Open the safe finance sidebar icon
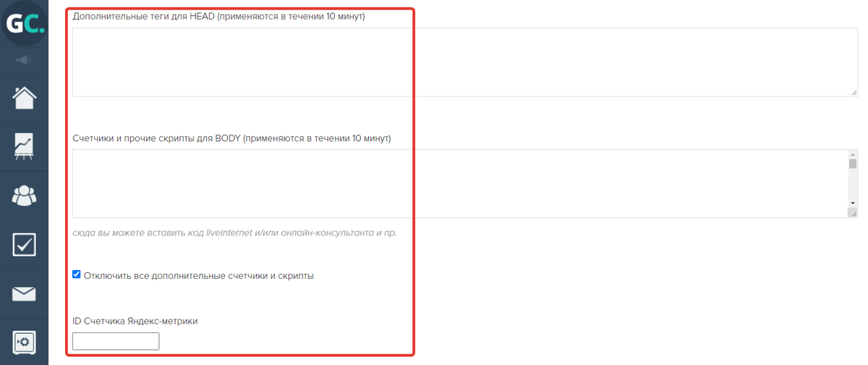Screen dimensions: 868x365 (24, 342)
